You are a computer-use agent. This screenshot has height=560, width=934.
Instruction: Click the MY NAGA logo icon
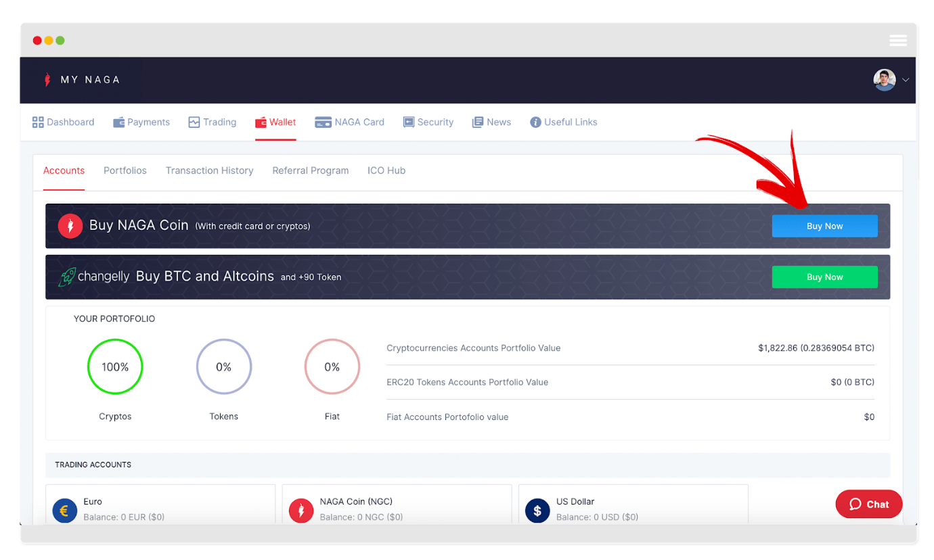[x=47, y=80]
